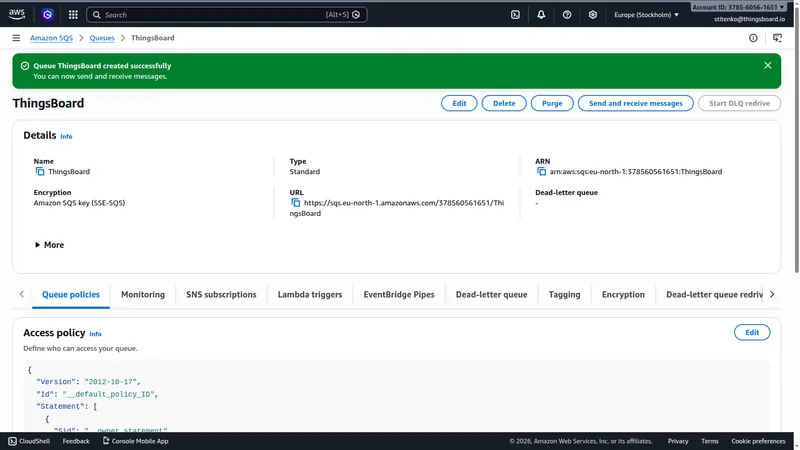The width and height of the screenshot is (800, 450).
Task: Open the tutorials panel icon
Action: (777, 38)
